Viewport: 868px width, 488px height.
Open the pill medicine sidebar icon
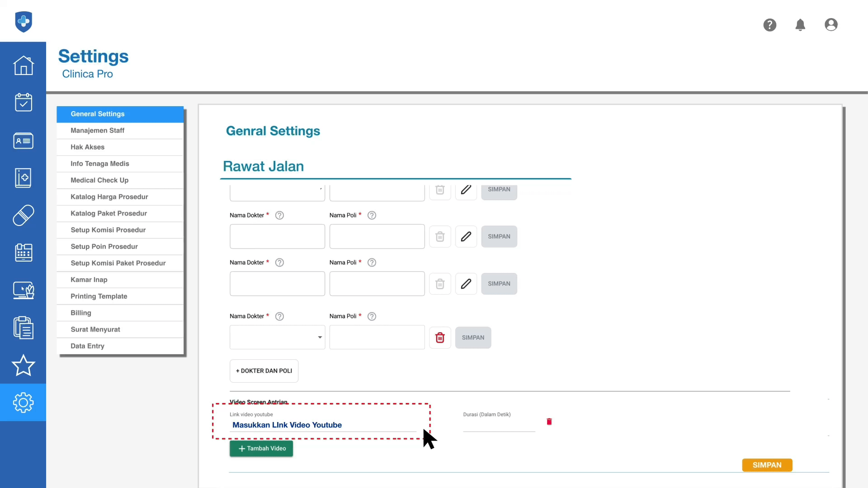point(23,215)
